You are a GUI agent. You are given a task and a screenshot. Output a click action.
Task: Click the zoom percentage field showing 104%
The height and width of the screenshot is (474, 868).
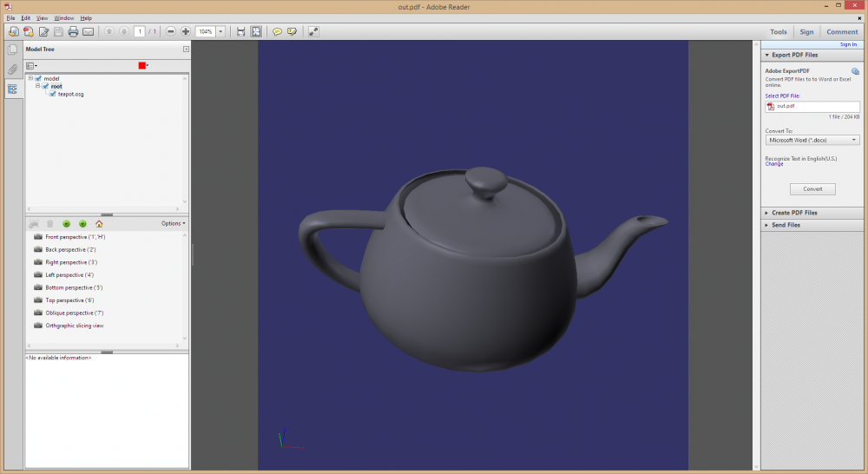pos(206,31)
